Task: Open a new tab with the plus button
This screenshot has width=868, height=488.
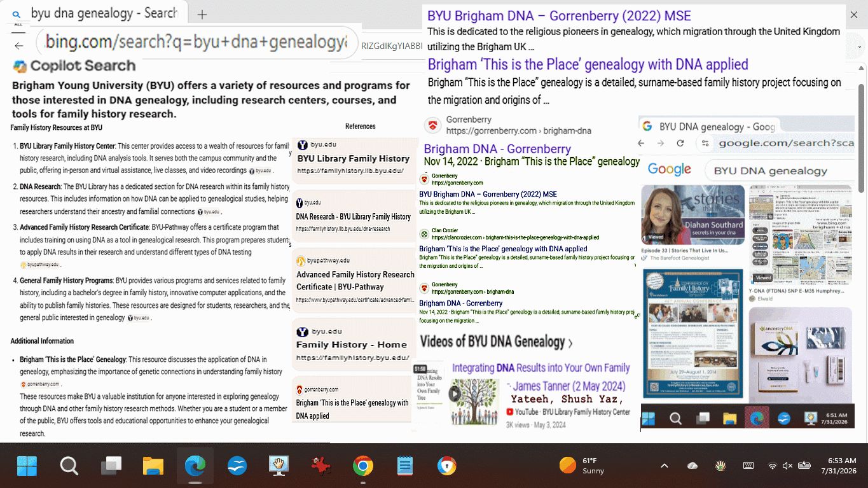Action: (202, 14)
